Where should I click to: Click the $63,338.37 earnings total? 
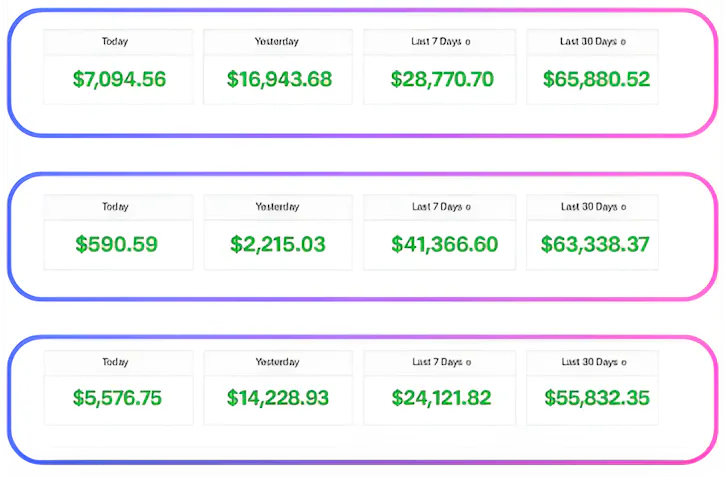595,243
